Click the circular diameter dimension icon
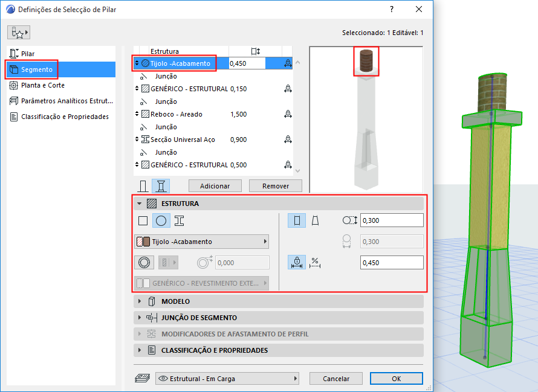The image size is (538, 392). (349, 220)
